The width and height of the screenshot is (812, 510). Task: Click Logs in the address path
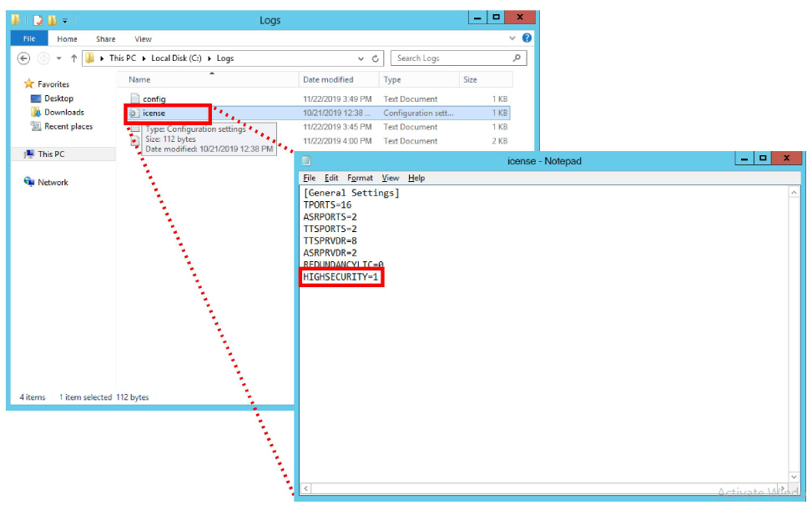pos(224,58)
